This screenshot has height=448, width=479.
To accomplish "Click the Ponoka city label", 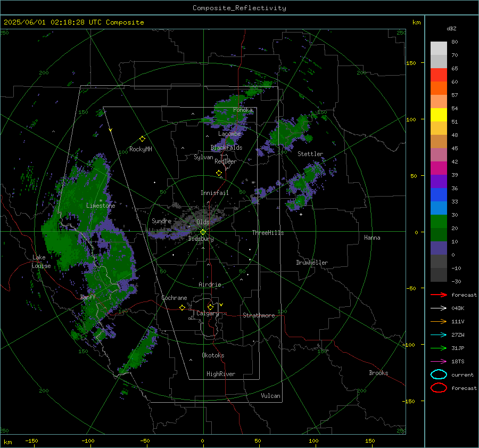I will 243,110.
